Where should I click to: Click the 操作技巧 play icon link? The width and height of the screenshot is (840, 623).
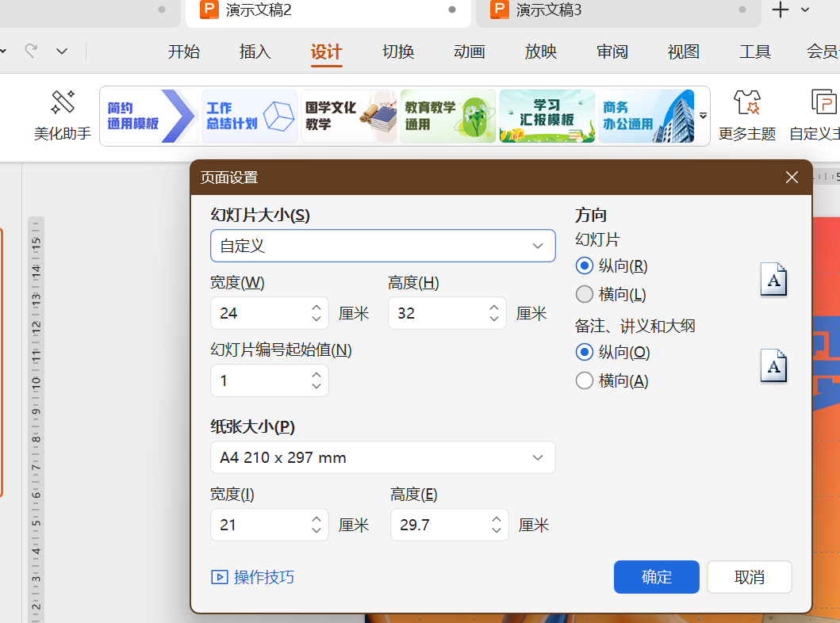click(220, 577)
